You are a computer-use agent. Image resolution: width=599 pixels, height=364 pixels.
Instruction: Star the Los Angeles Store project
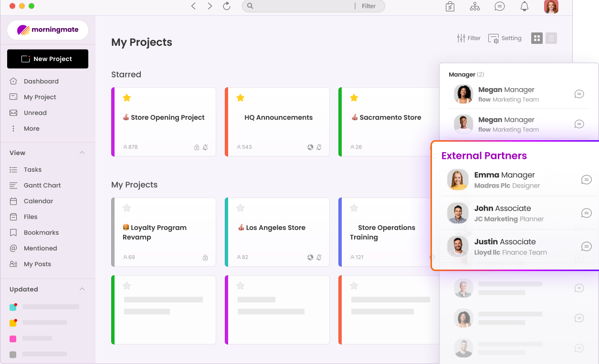(x=240, y=208)
